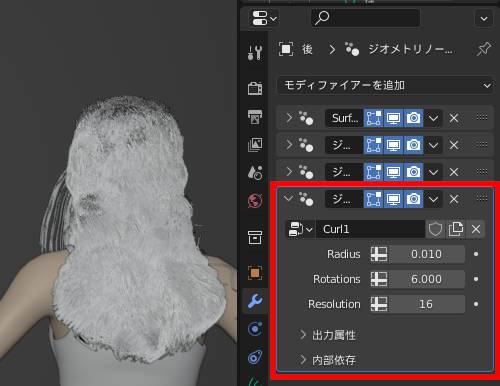Click the animate dot next to Rotations

[x=476, y=279]
